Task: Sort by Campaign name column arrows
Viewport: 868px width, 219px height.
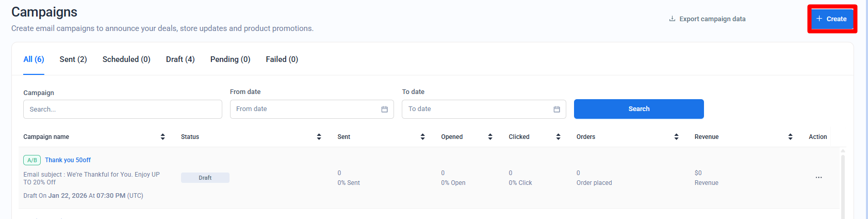Action: [x=163, y=137]
